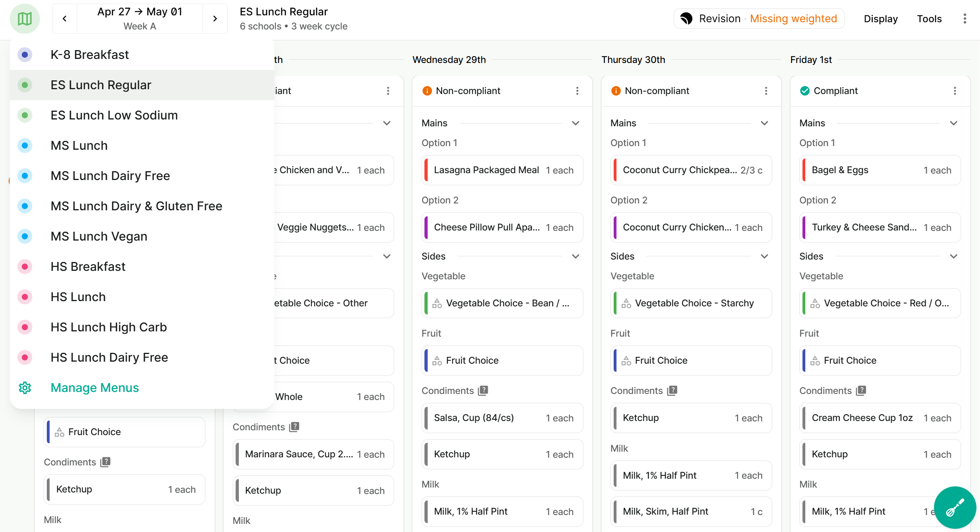Click Wednesday Condiments info icon
Viewport: 980px width, 532px height.
pyautogui.click(x=483, y=390)
